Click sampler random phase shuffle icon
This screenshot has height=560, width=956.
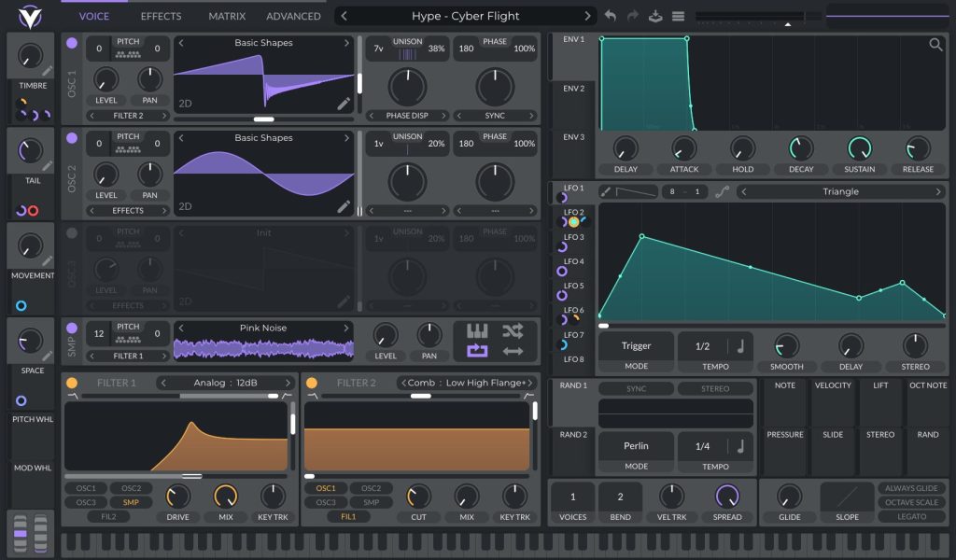[513, 331]
